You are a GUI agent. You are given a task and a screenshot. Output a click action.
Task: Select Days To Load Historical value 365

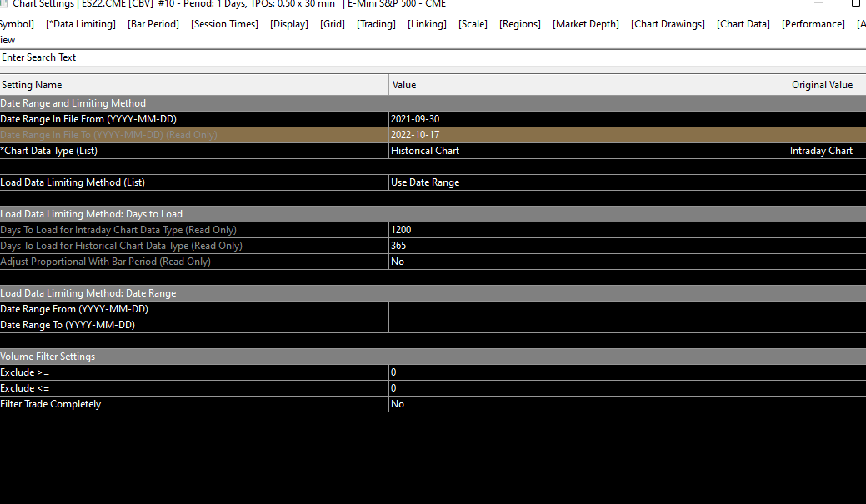click(588, 246)
